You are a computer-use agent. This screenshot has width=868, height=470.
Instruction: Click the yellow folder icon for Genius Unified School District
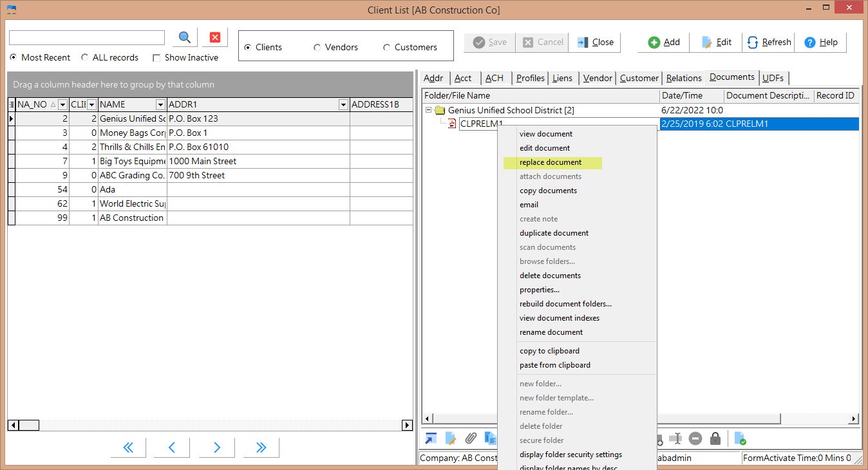coord(440,110)
